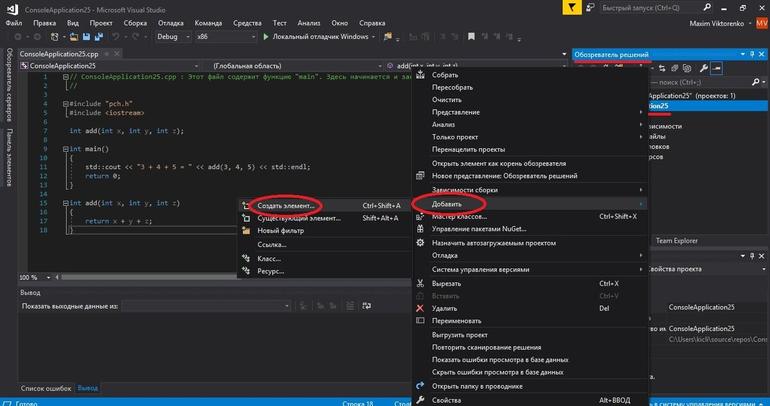Click the Быстрый запуск search field
Viewport: 770px width, 406px height.
(x=651, y=8)
